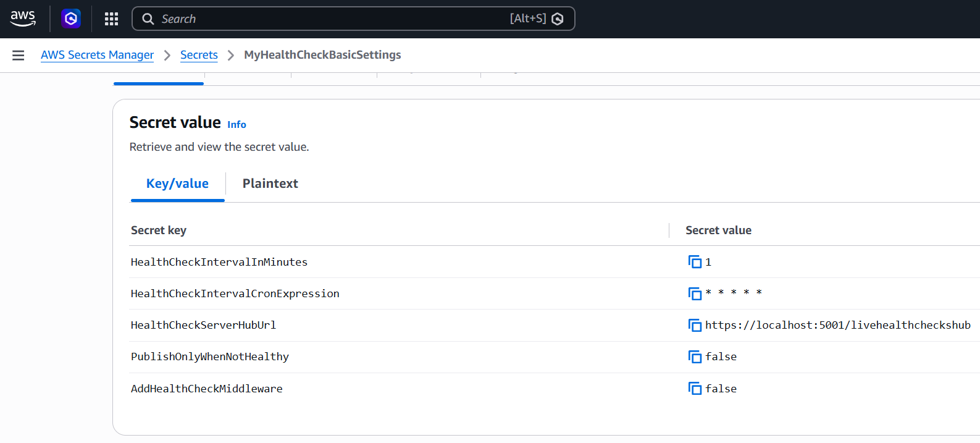Copy the HealthCheckIntervalCronExpression value
Screen dimensions: 980x443
pyautogui.click(x=695, y=293)
